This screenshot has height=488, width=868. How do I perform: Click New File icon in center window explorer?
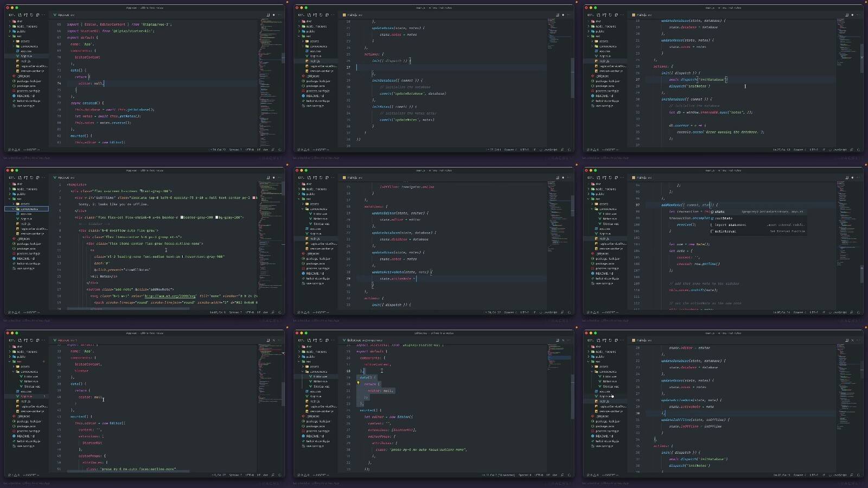[309, 178]
